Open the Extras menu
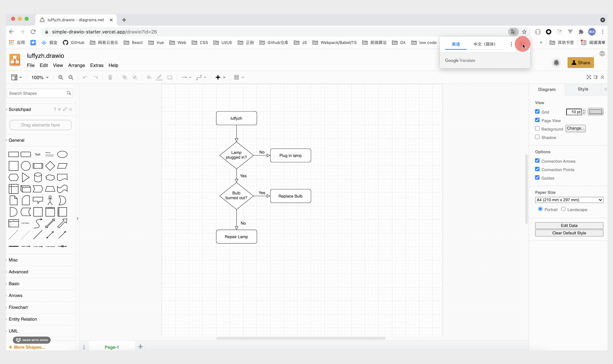Image resolution: width=613 pixels, height=364 pixels. click(97, 65)
